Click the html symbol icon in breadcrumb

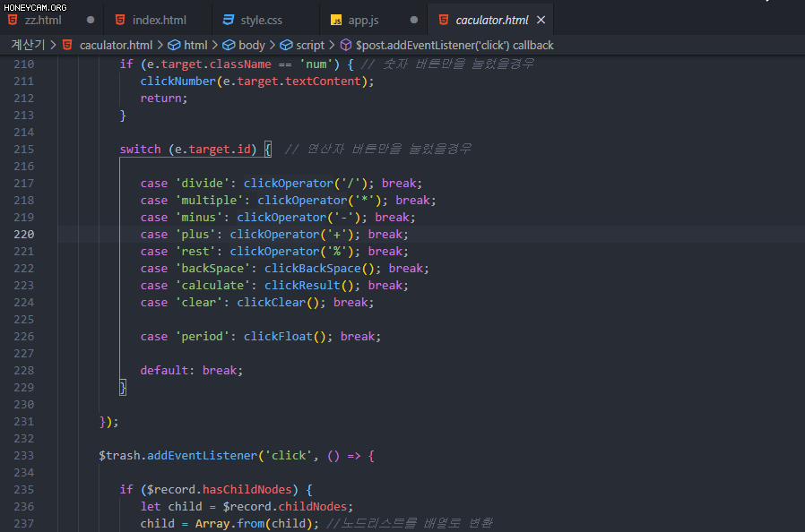pyautogui.click(x=175, y=45)
